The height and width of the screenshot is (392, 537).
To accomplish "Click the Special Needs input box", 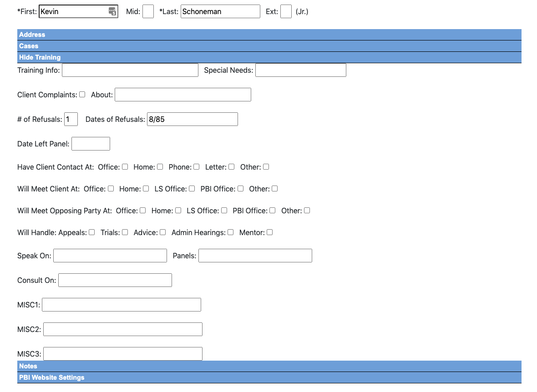I will point(301,70).
